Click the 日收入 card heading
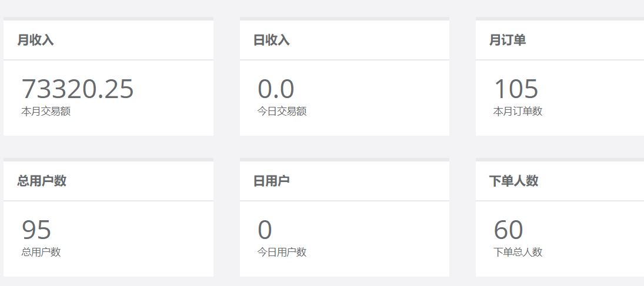 271,40
